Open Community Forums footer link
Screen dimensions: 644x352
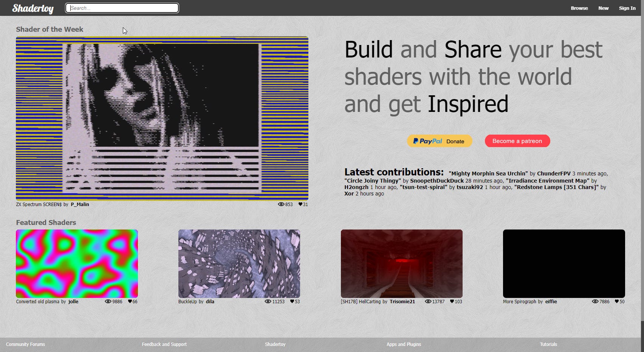point(25,344)
